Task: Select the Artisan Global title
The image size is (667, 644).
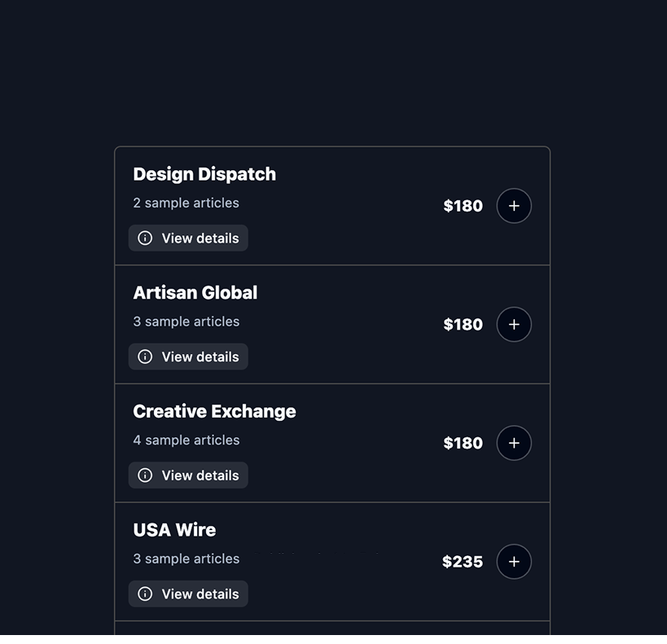Action: [195, 293]
